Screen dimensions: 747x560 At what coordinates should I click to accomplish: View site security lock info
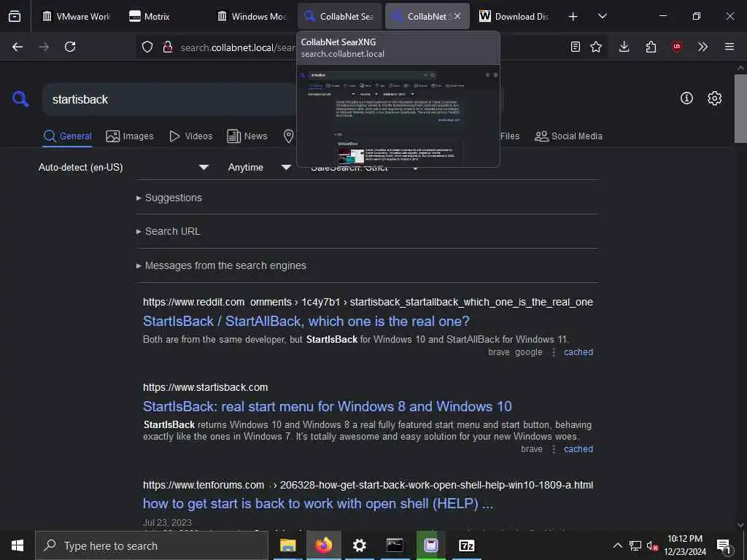pos(168,47)
